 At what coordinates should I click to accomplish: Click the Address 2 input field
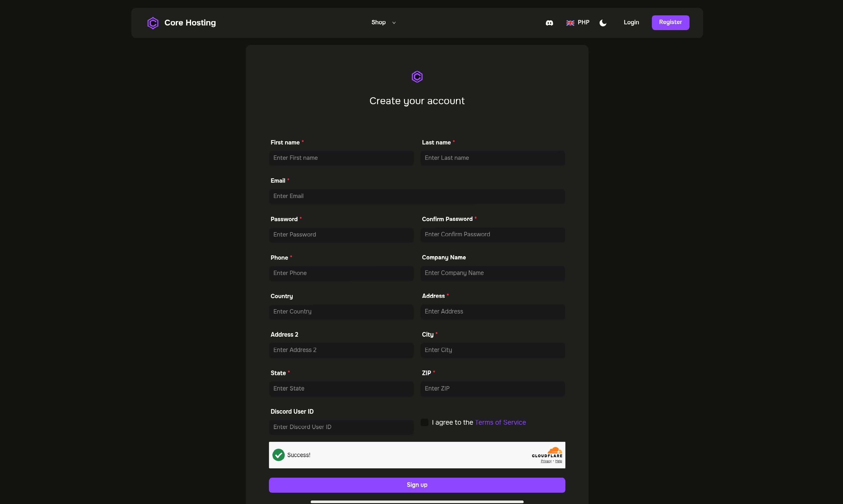coord(341,350)
